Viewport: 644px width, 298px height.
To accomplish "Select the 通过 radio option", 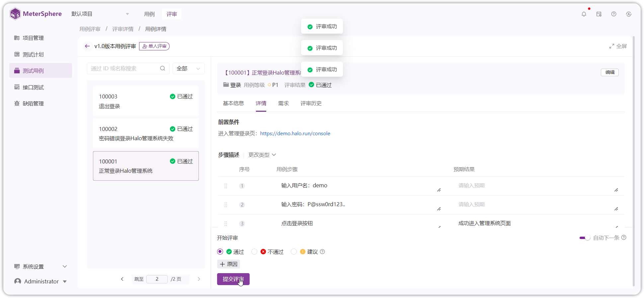I will (x=220, y=252).
